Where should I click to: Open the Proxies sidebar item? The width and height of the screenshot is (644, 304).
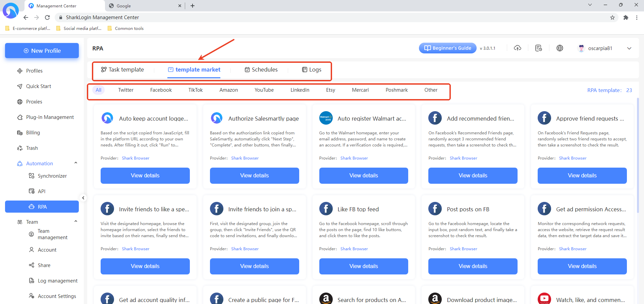[34, 102]
